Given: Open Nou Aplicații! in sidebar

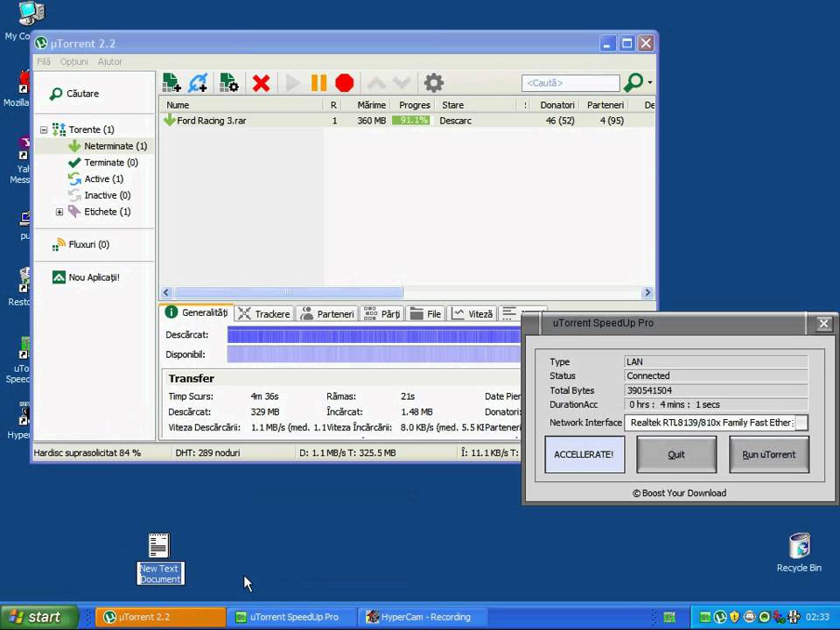Looking at the screenshot, I should click(86, 277).
